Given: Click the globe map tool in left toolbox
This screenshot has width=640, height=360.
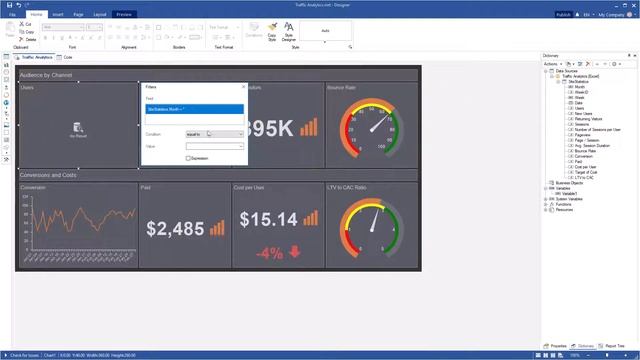Looking at the screenshot, I should pos(6,102).
